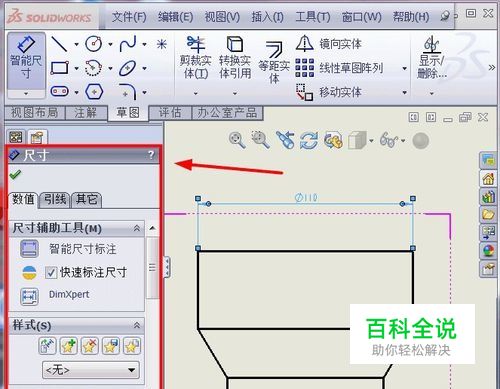Click Offset Entities (等距实体) tool

pyautogui.click(x=274, y=62)
